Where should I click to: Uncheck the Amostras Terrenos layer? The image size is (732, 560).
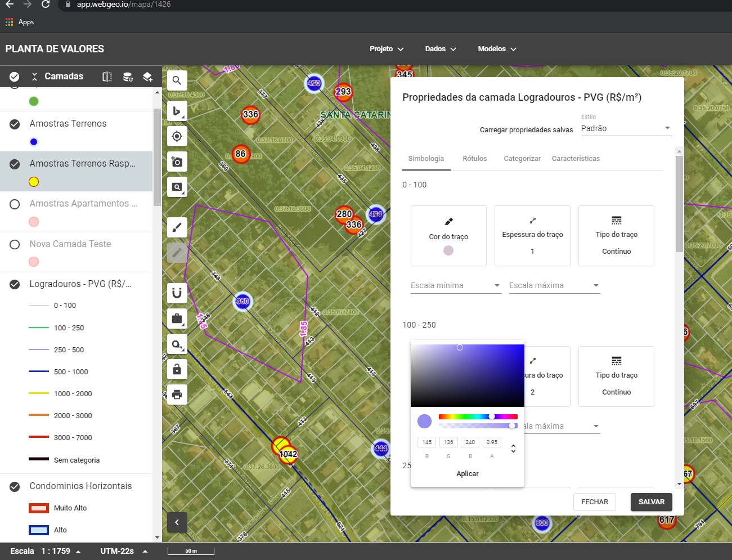click(15, 124)
